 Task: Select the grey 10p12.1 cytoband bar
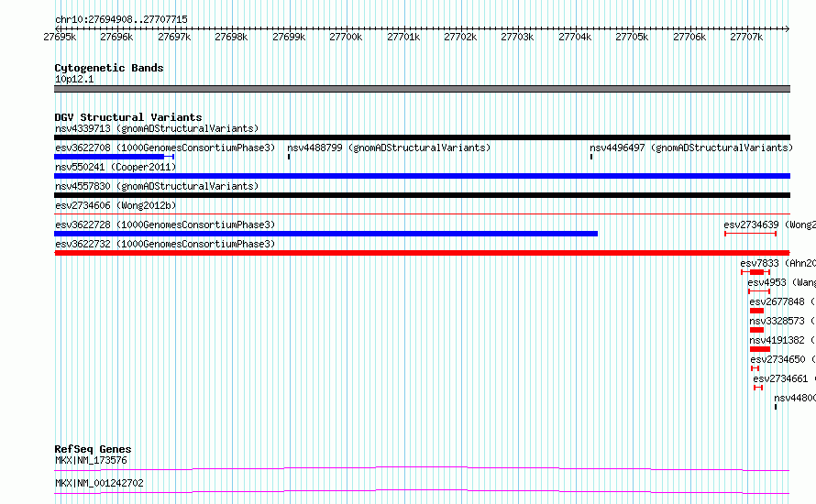coord(422,89)
